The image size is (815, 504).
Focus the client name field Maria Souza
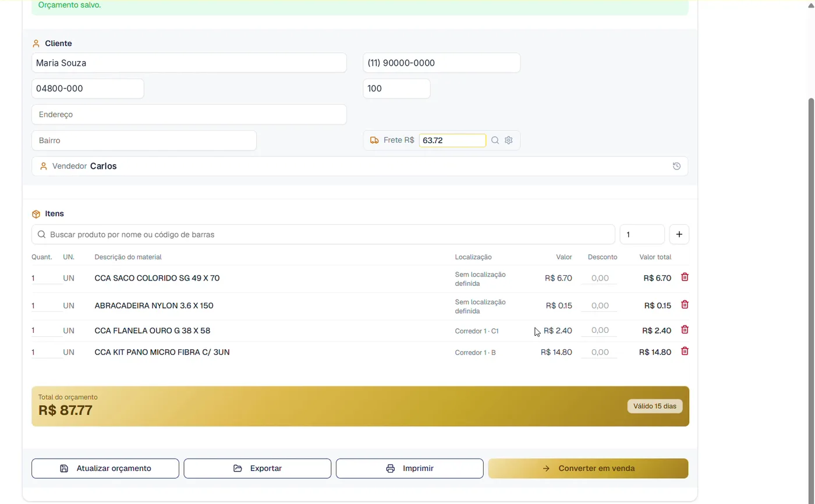click(x=189, y=63)
